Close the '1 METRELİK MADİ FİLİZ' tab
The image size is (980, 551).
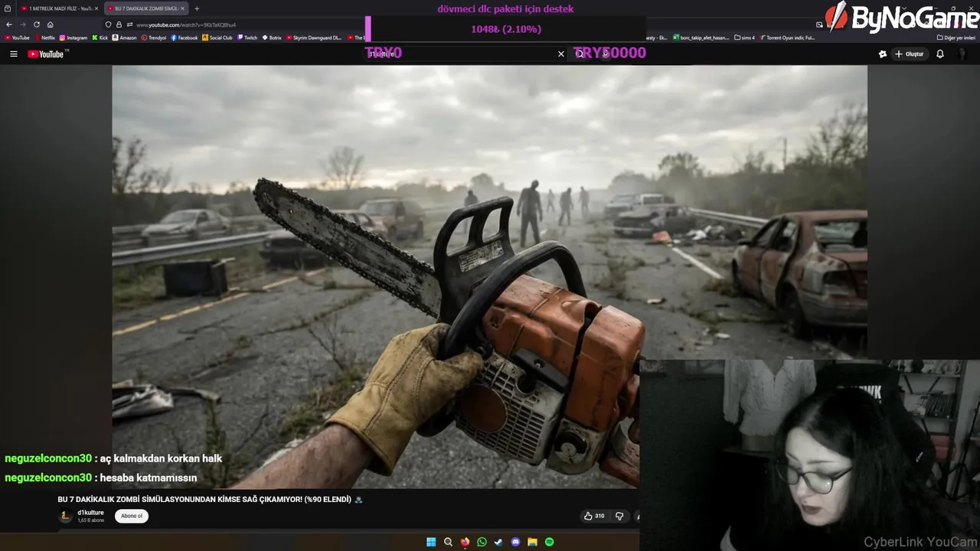96,8
